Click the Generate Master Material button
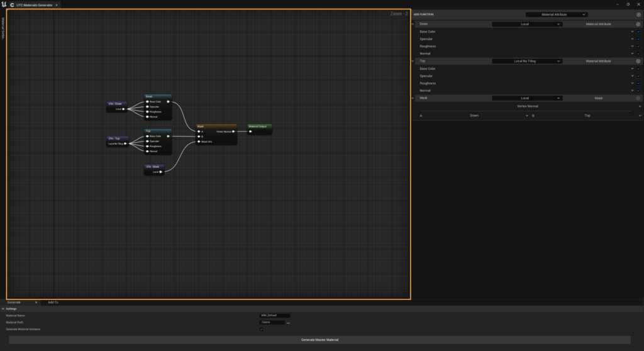 pos(319,340)
